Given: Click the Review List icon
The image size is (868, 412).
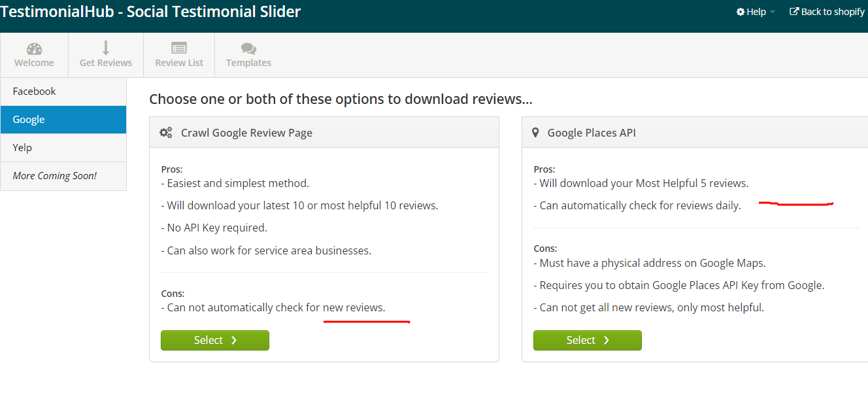Looking at the screenshot, I should 179,48.
